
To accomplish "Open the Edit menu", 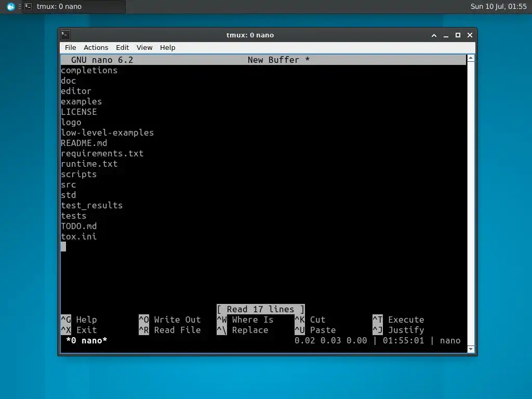I will pyautogui.click(x=122, y=47).
